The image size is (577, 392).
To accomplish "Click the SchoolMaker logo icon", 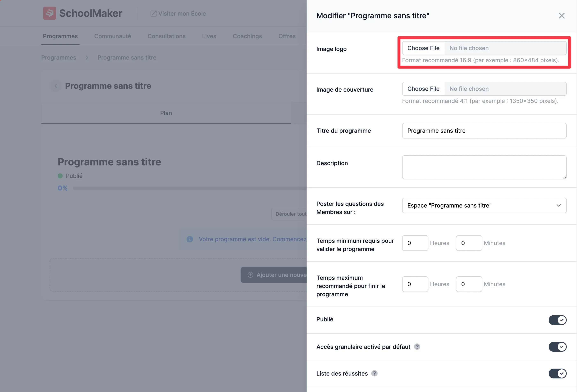I will 49,13.
